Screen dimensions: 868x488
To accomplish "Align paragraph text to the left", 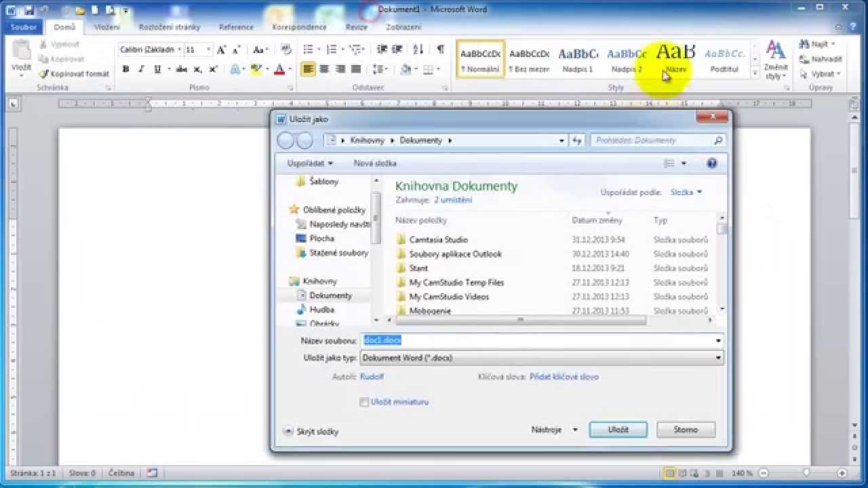I will point(308,69).
